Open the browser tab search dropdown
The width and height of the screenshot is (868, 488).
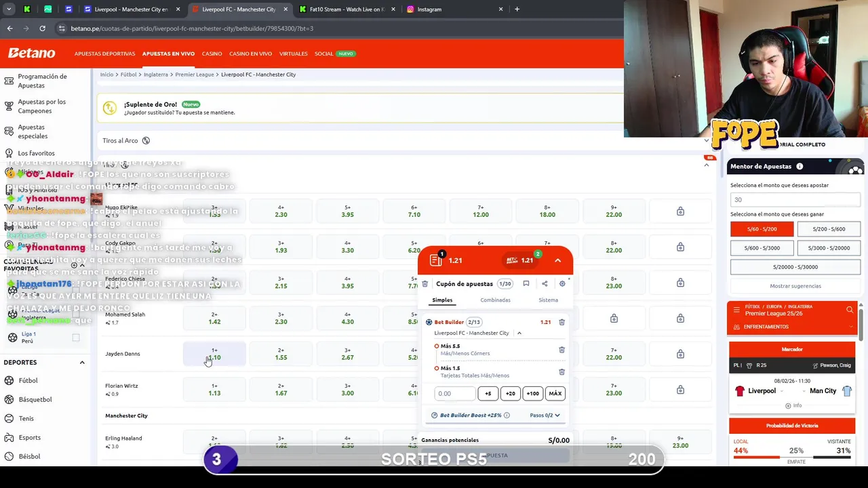(9, 9)
